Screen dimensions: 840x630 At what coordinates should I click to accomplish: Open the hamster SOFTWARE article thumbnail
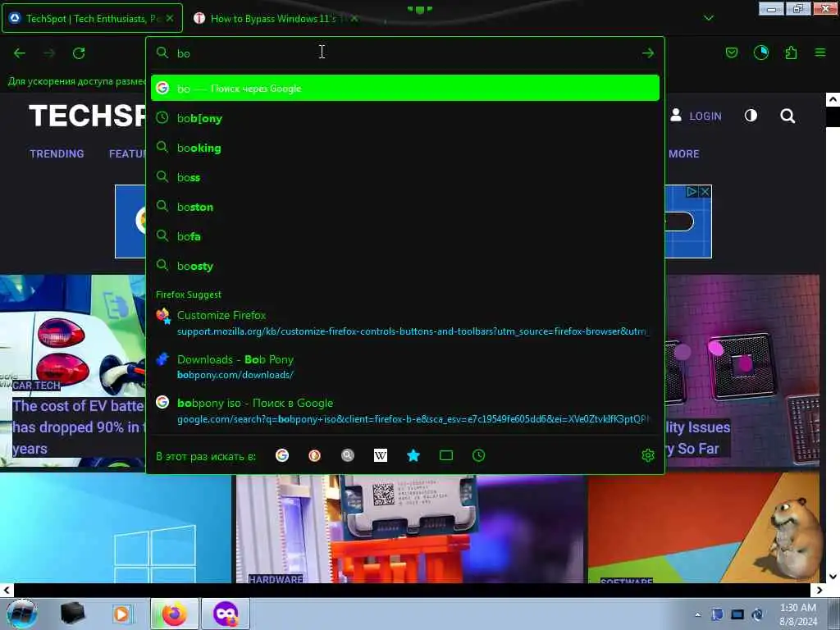[703, 528]
